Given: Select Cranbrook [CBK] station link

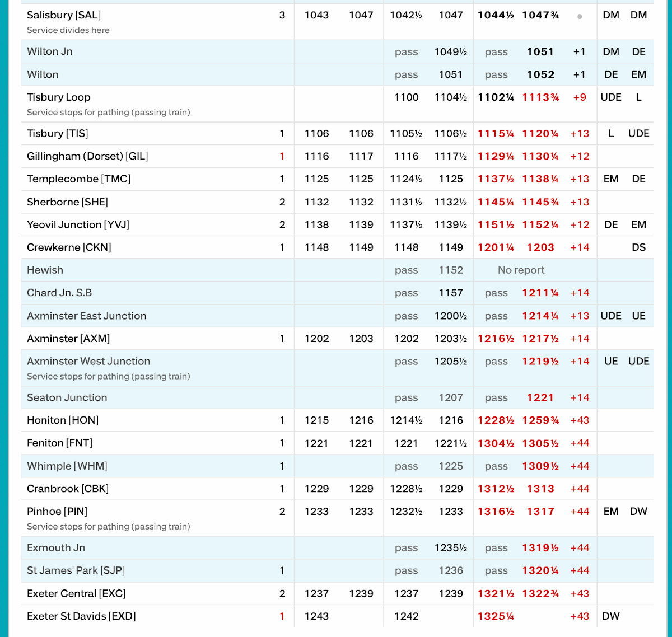Looking at the screenshot, I should pyautogui.click(x=68, y=489).
